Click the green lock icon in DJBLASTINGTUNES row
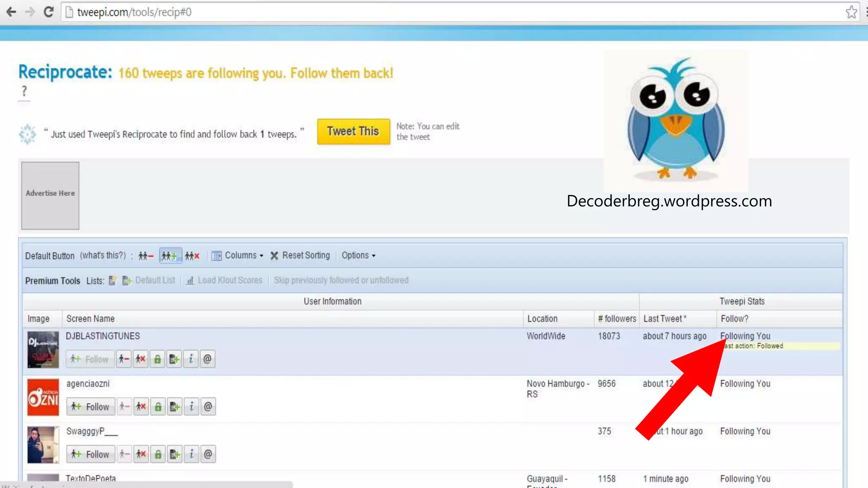This screenshot has height=488, width=868. click(x=157, y=359)
